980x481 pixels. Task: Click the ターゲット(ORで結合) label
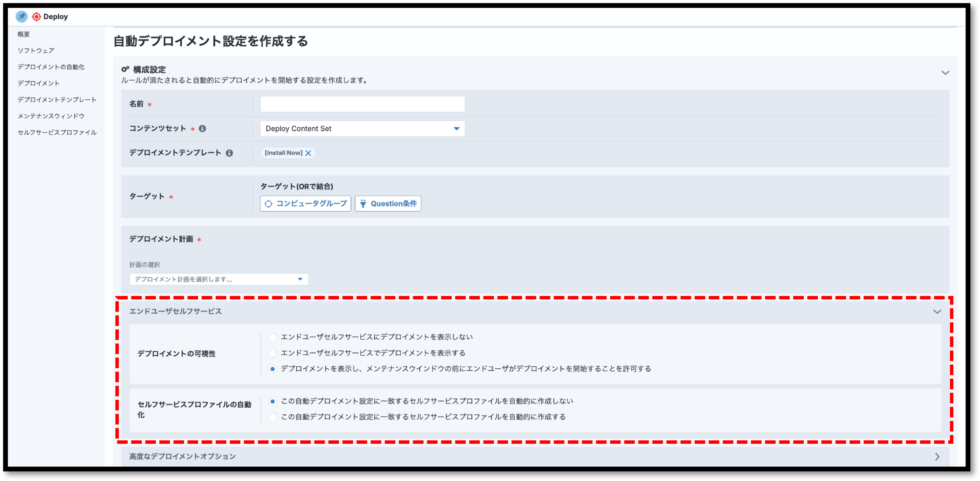296,186
